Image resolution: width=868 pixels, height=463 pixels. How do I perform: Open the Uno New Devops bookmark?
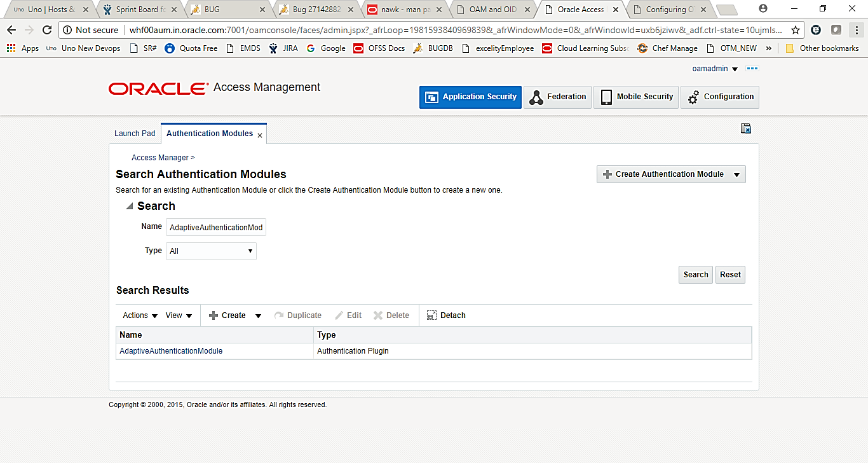coord(83,48)
